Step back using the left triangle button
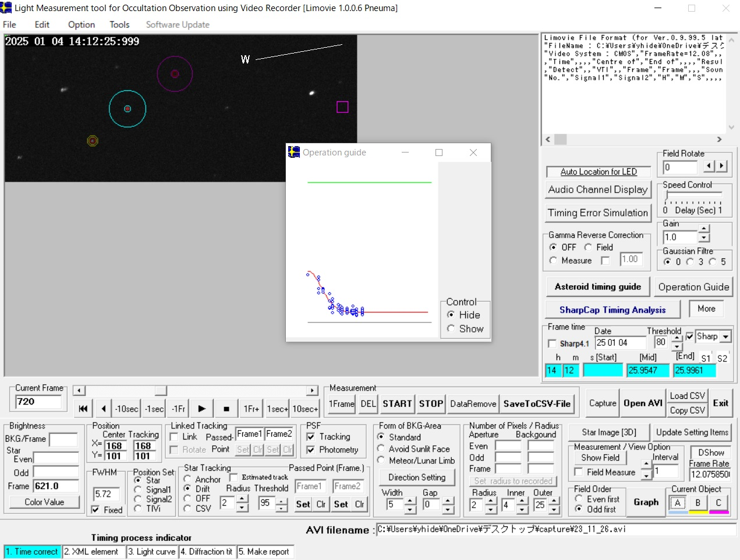 point(104,409)
